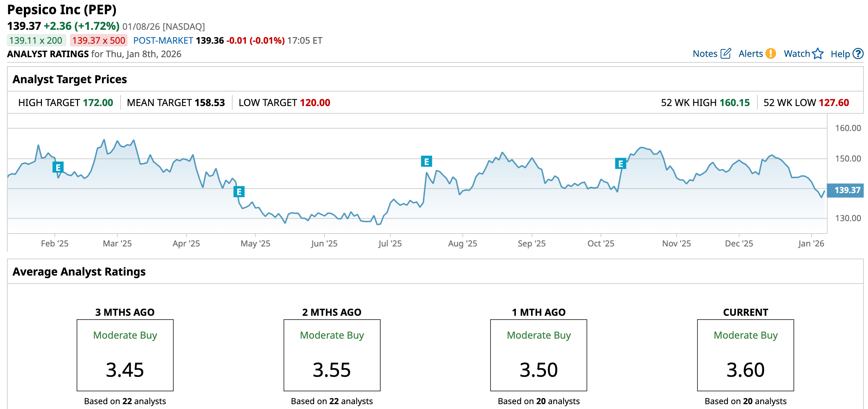Click the orange Alerts exclamation icon
The width and height of the screenshot is (868, 409).
point(771,53)
